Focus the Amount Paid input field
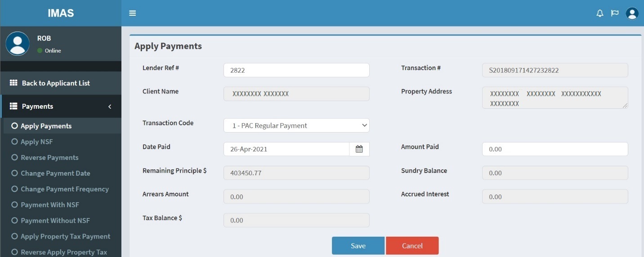The height and width of the screenshot is (257, 644). point(555,149)
